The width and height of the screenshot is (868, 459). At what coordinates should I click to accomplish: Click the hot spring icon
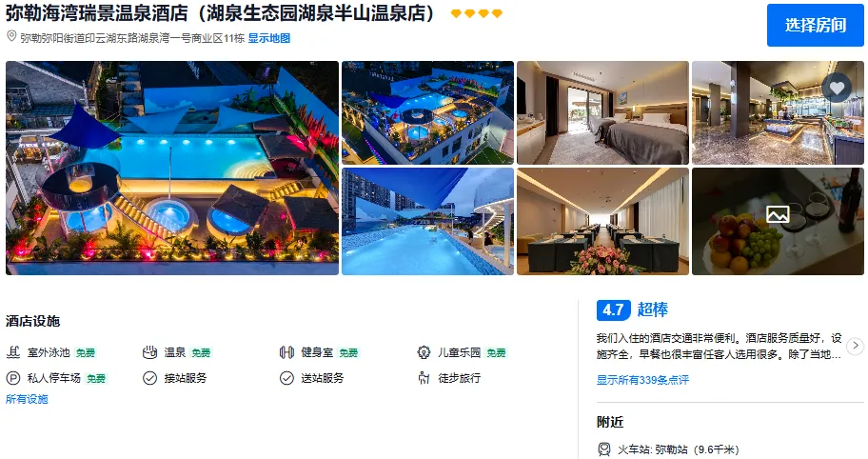pos(150,352)
